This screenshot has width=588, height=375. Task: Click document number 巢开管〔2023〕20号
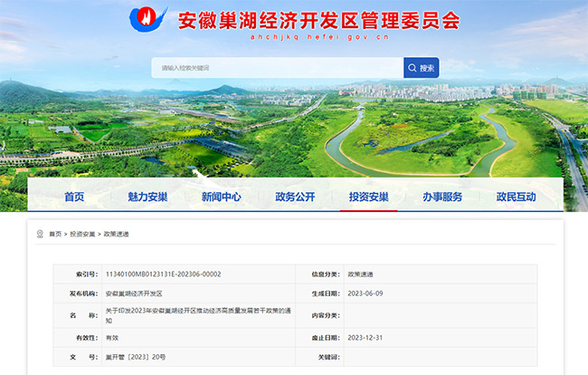[x=136, y=357]
